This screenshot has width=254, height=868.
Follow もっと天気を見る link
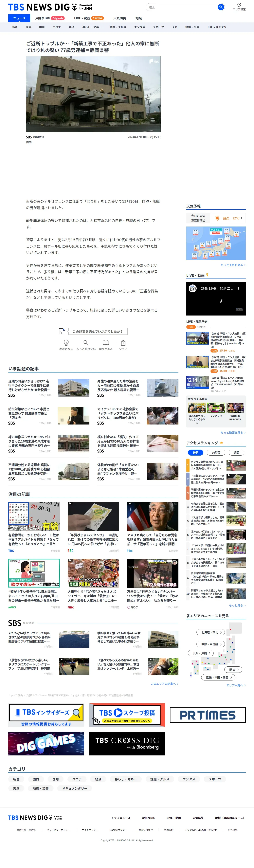(x=233, y=265)
